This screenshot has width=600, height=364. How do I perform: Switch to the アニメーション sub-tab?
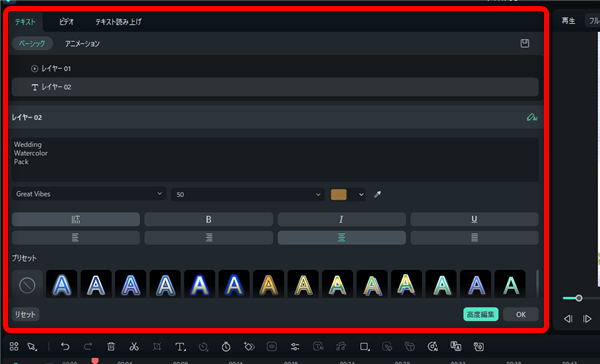pos(82,44)
